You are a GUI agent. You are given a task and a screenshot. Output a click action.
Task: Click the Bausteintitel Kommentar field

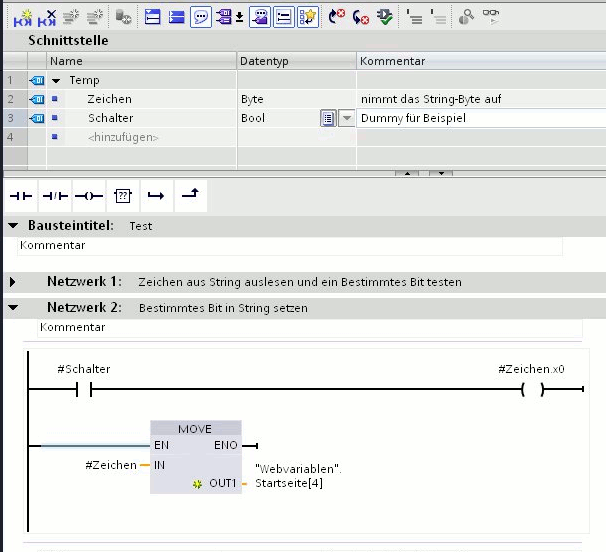[x=290, y=246]
